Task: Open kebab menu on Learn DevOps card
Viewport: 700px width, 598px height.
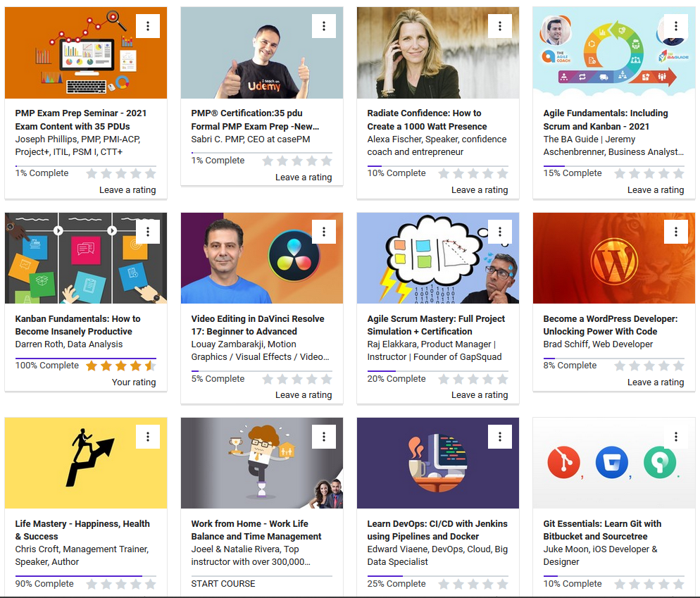Action: (500, 437)
